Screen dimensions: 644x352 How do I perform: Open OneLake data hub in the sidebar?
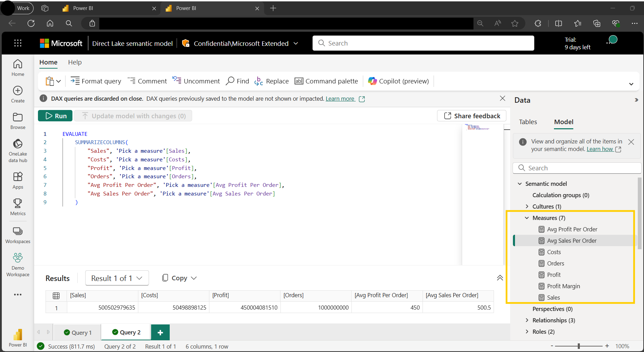tap(18, 150)
